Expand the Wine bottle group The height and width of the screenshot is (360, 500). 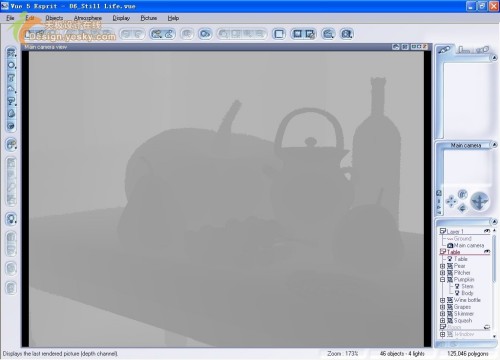tap(442, 300)
